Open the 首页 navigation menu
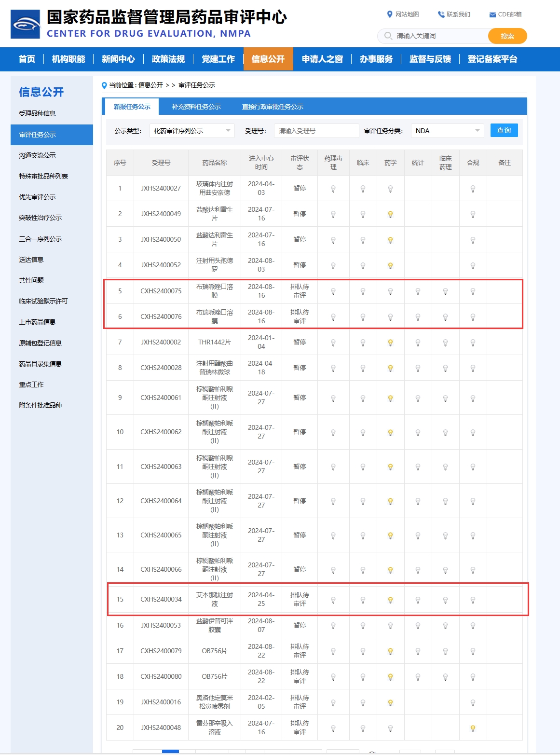Image resolution: width=560 pixels, height=755 pixels. 27,59
